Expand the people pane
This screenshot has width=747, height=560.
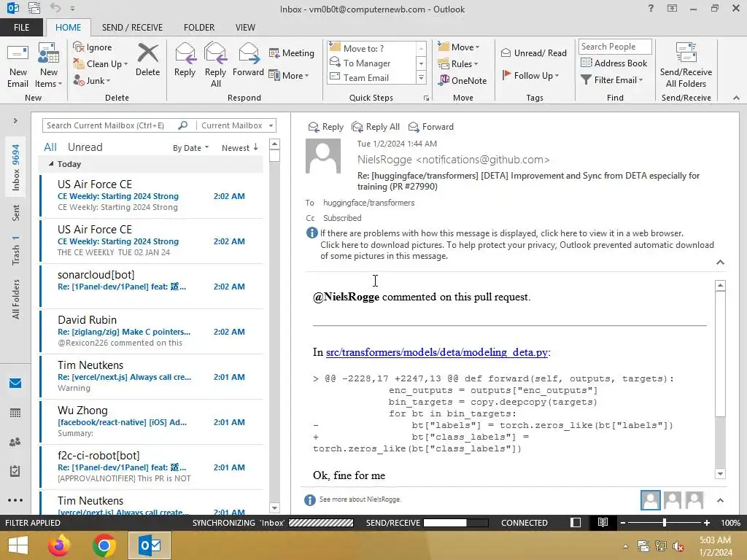720,500
